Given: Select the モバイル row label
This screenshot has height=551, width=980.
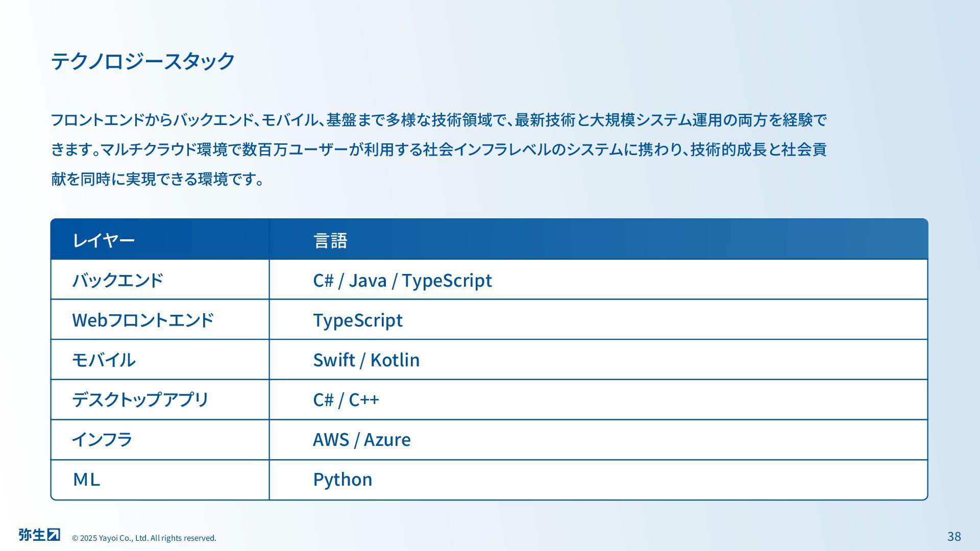Looking at the screenshot, I should (104, 360).
